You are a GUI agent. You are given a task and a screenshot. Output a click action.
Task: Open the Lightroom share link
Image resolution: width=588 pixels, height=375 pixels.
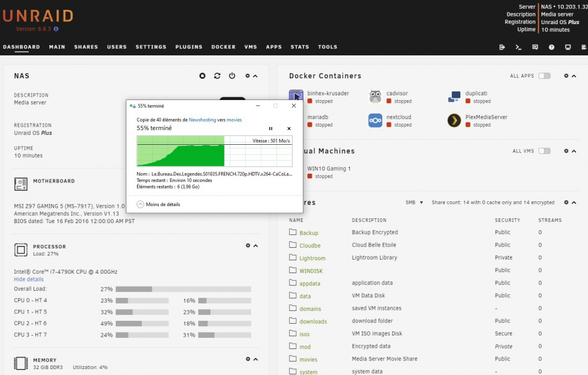[312, 258]
